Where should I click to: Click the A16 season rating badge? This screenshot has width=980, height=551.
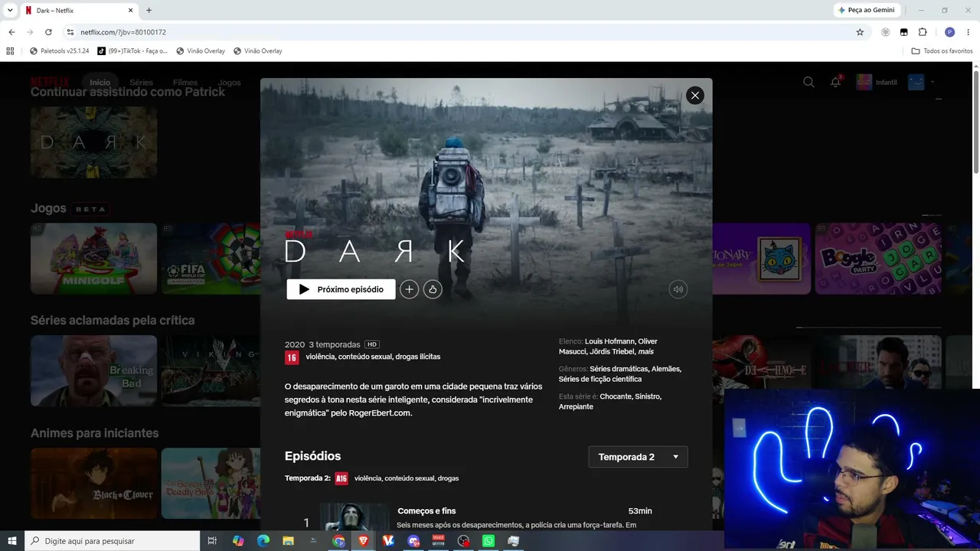click(341, 478)
